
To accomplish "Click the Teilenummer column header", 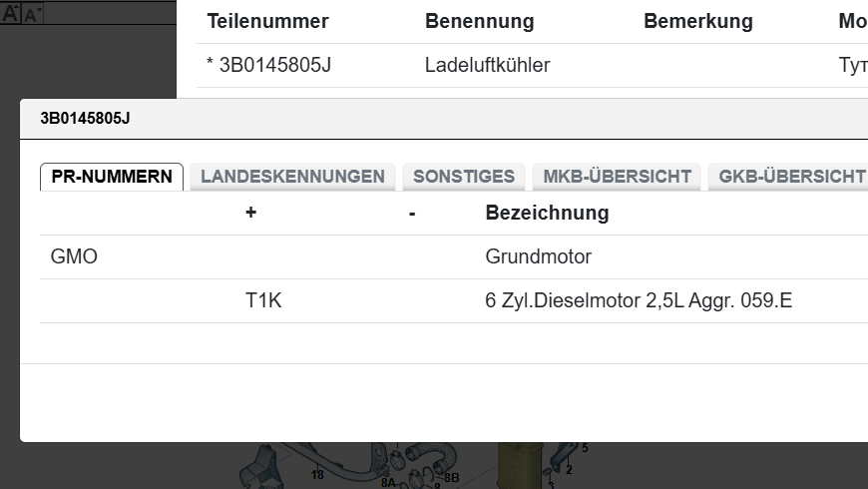I will (x=267, y=21).
